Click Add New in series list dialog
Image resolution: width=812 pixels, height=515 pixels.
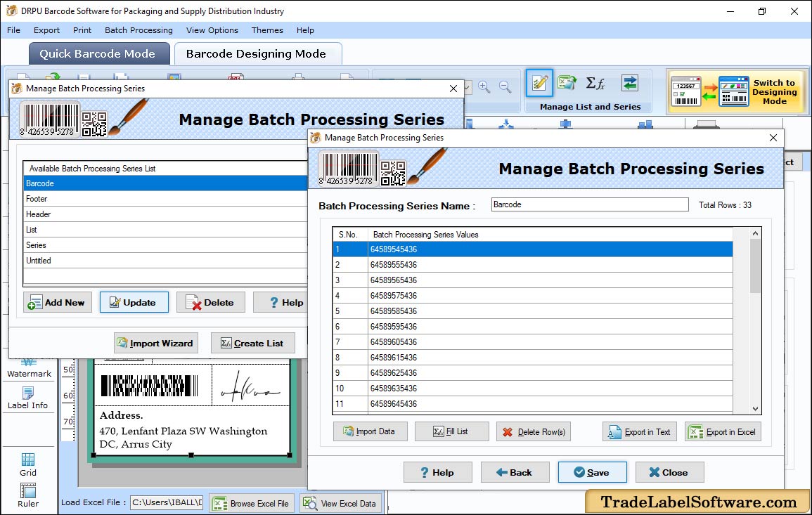[x=58, y=302]
